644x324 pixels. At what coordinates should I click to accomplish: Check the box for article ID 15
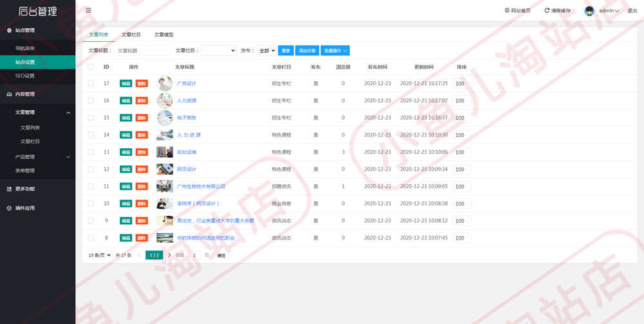pos(90,118)
